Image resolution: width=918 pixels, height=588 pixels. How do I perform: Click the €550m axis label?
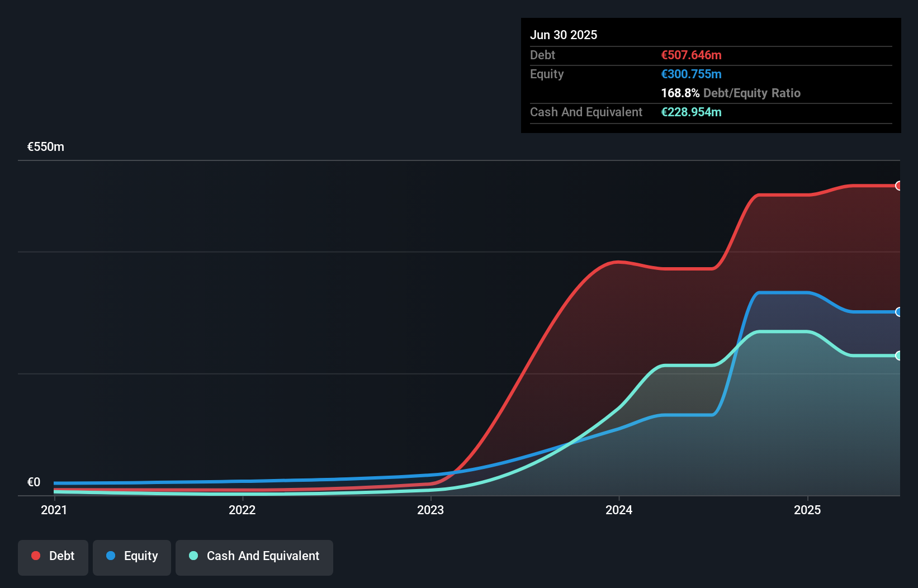point(45,146)
